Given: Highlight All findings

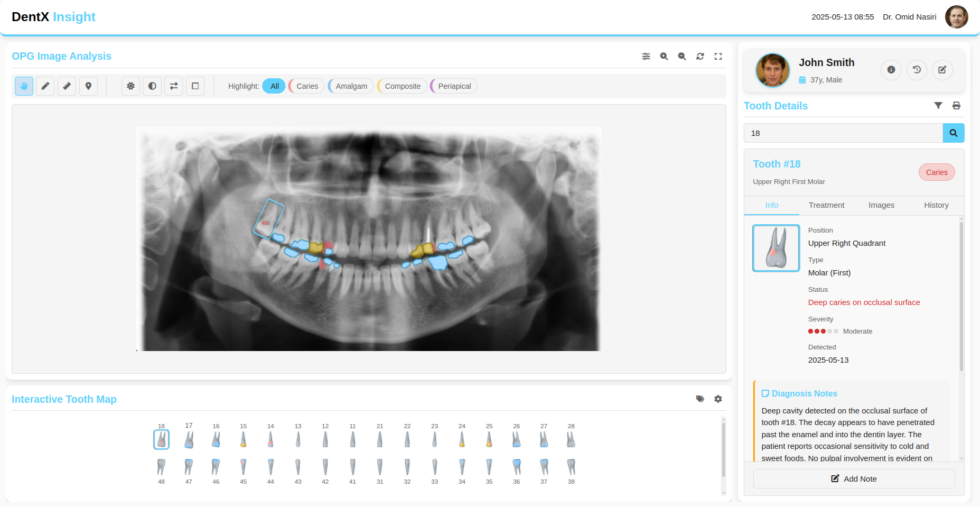Looking at the screenshot, I should 274,86.
